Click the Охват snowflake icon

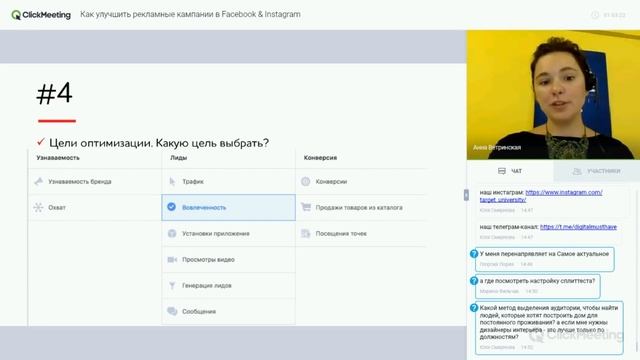point(38,207)
